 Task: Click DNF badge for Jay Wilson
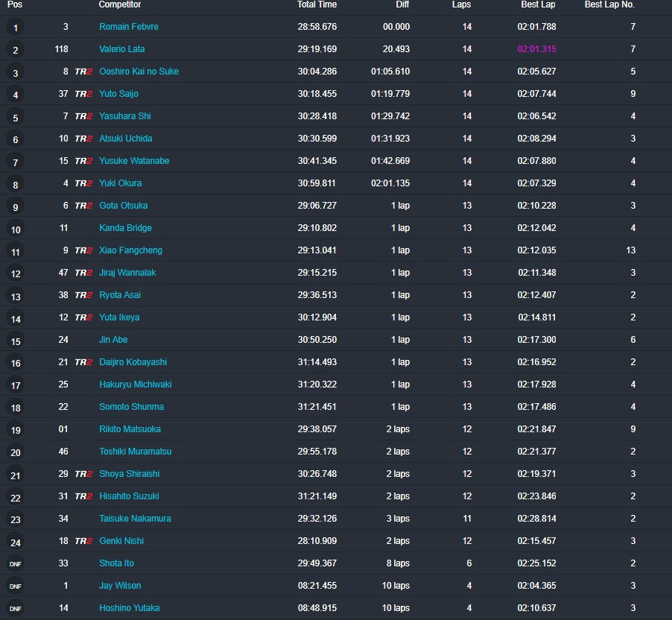[15, 586]
